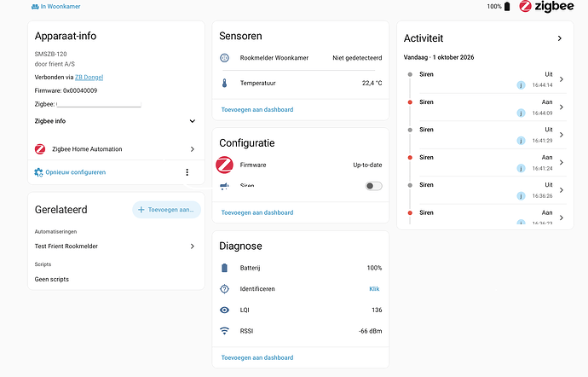Click the zigbee logo at top right
The image size is (588, 377).
546,6
